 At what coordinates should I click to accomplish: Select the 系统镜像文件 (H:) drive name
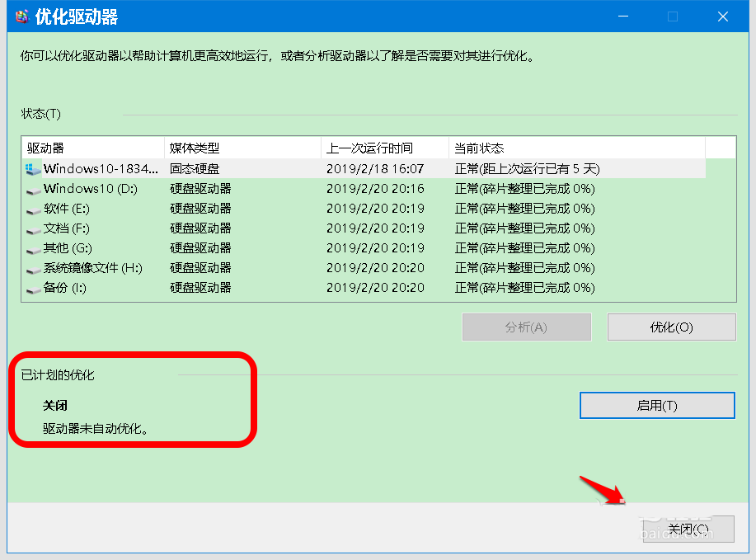click(93, 268)
